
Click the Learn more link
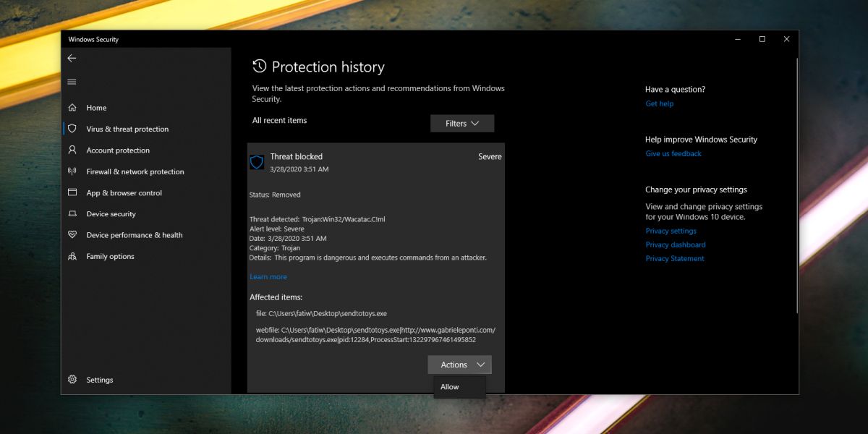[268, 277]
